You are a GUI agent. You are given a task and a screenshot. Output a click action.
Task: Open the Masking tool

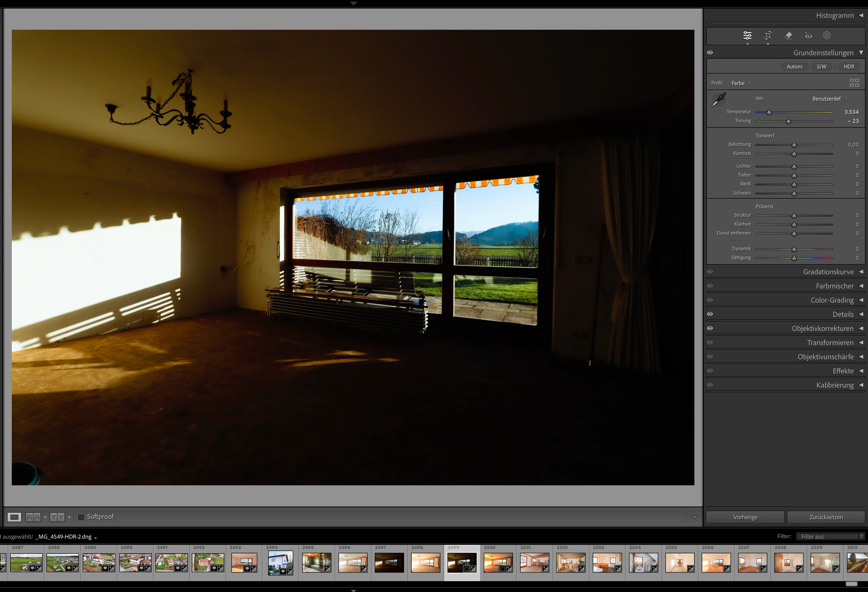pyautogui.click(x=826, y=35)
